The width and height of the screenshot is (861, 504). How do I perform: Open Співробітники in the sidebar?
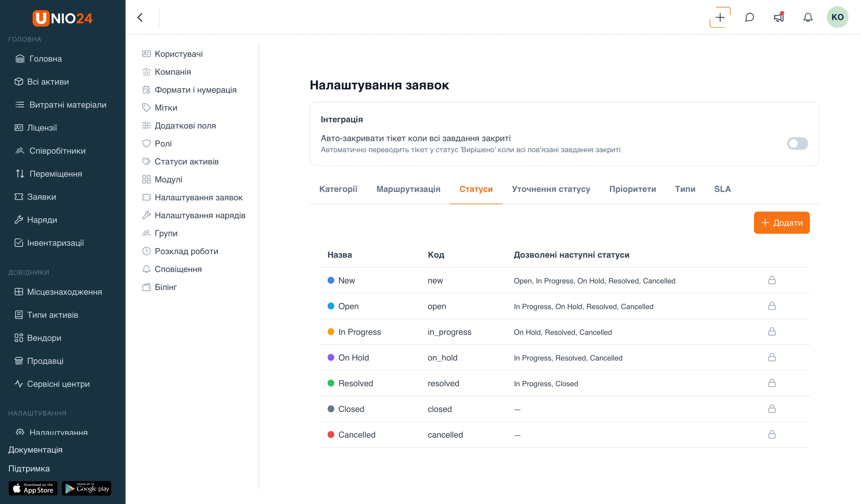click(x=51, y=151)
